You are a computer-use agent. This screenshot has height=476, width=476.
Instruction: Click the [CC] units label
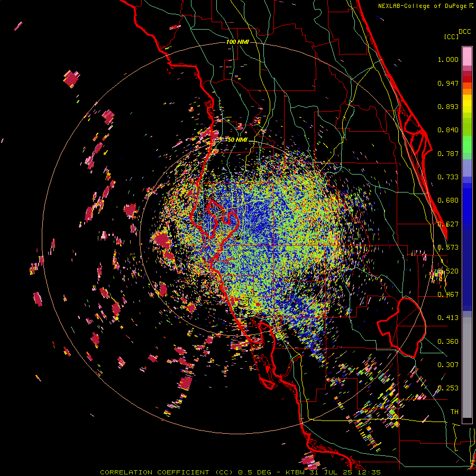pos(451,36)
